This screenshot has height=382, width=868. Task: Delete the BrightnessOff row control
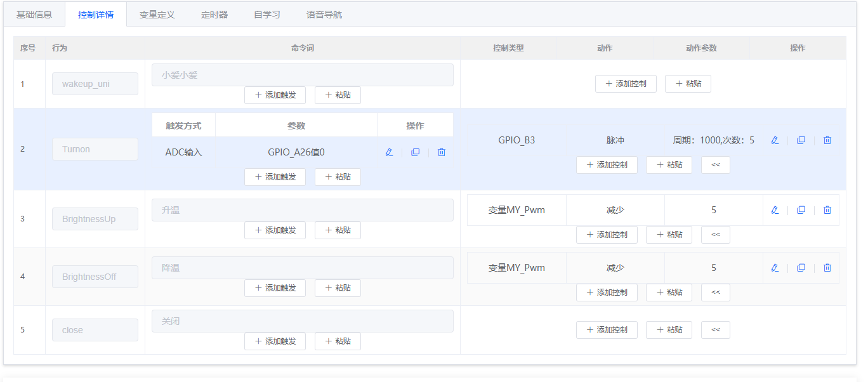827,267
